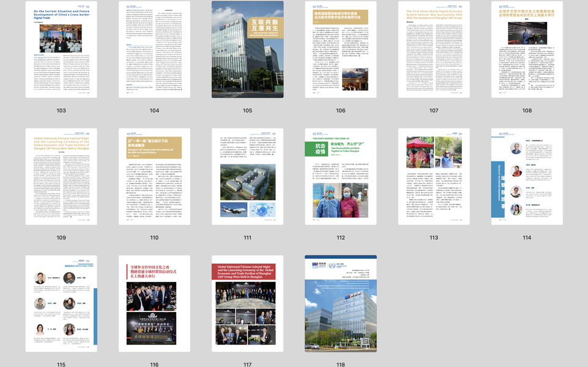Click the page number label 109

tap(61, 238)
